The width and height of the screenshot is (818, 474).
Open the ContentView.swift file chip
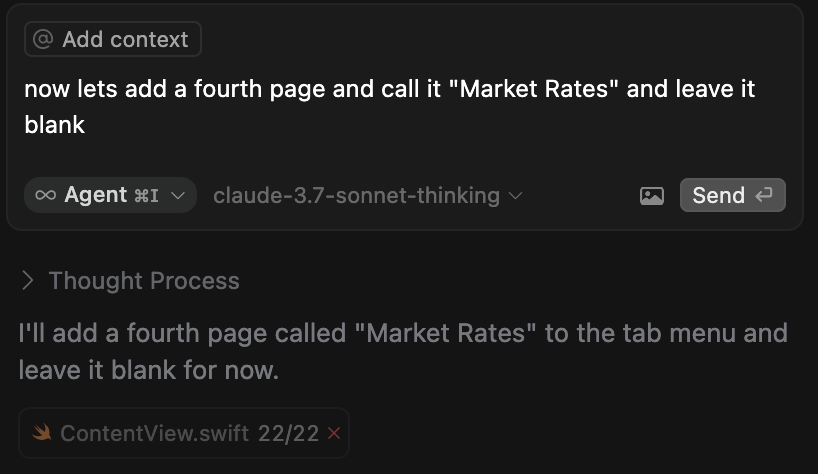[x=184, y=433]
